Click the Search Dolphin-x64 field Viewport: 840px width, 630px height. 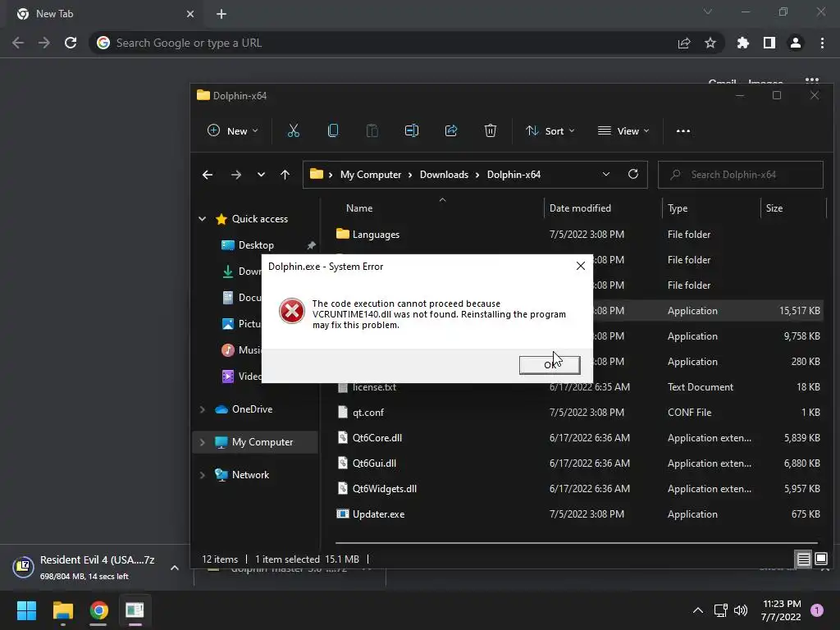click(741, 175)
